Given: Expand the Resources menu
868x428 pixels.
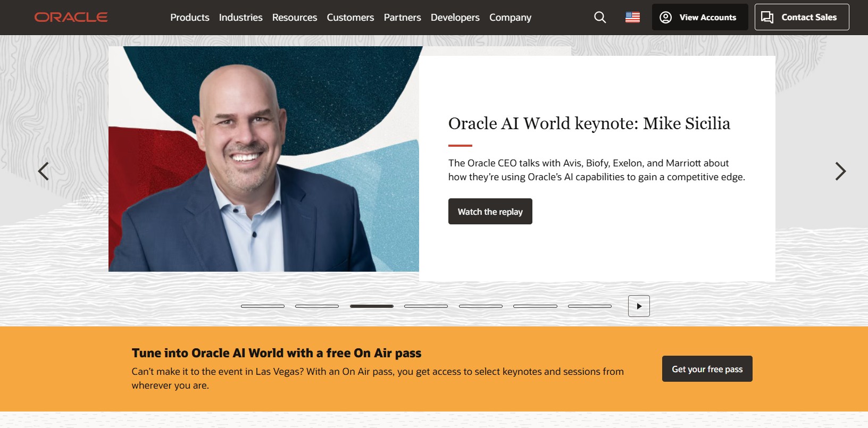Looking at the screenshot, I should (295, 18).
